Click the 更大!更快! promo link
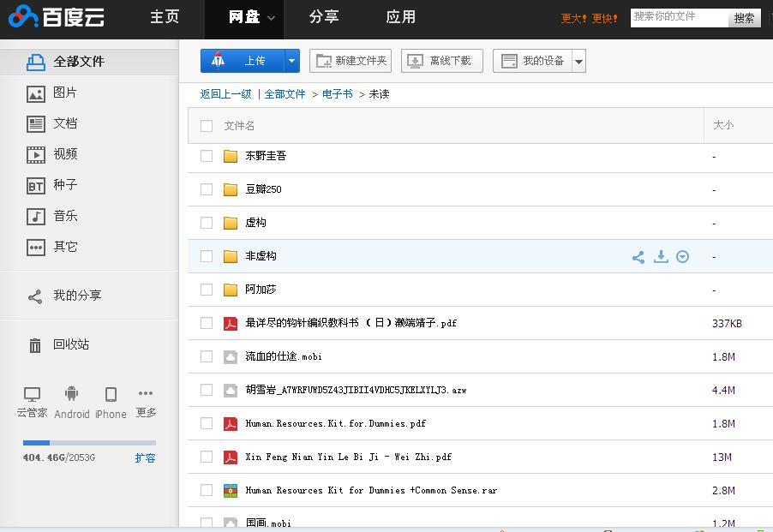This screenshot has height=532, width=773. tap(589, 18)
